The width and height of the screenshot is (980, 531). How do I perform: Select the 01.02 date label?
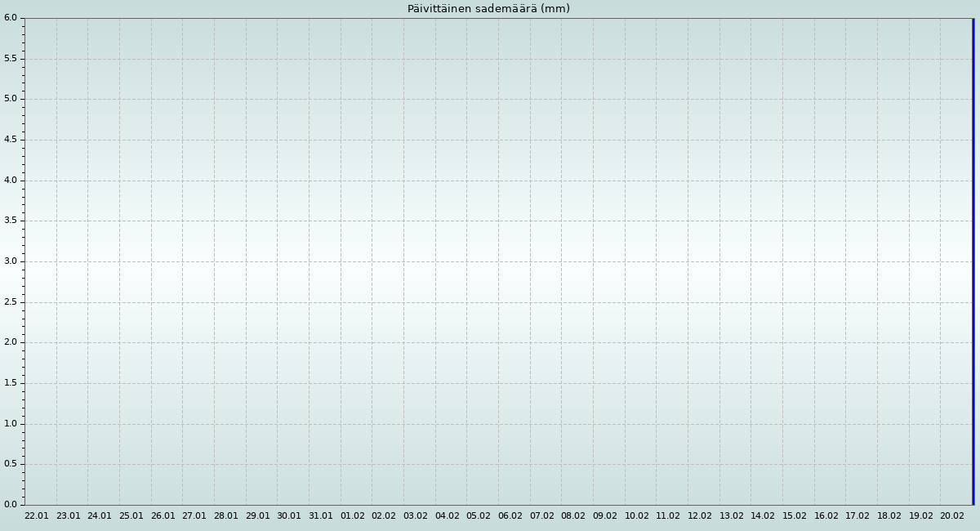pos(353,516)
